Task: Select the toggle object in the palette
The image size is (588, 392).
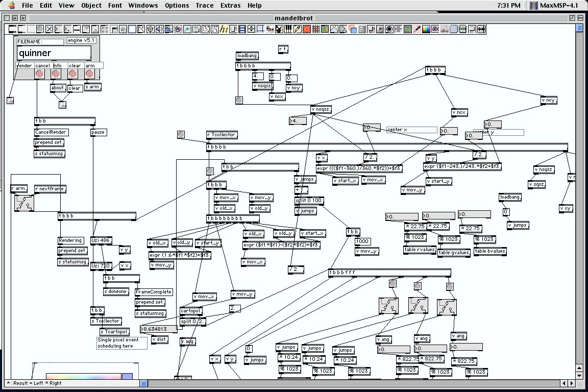Action: (x=49, y=29)
